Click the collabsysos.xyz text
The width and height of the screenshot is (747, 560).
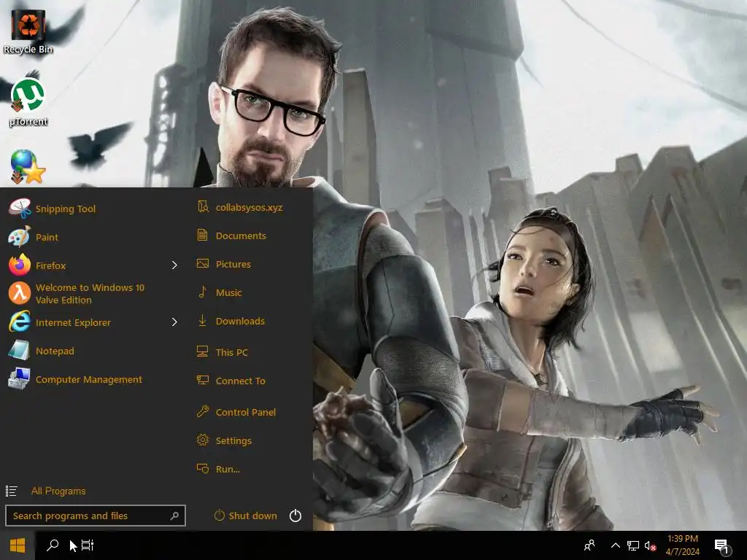coord(249,207)
